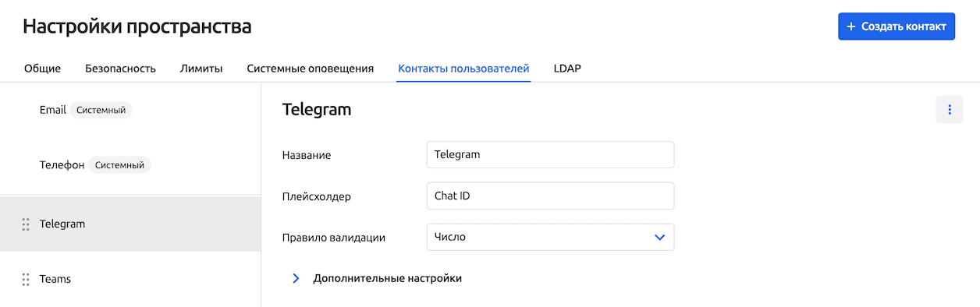Viewport: 980px width, 307px height.
Task: Click the Название field containing Telegram
Action: 550,154
